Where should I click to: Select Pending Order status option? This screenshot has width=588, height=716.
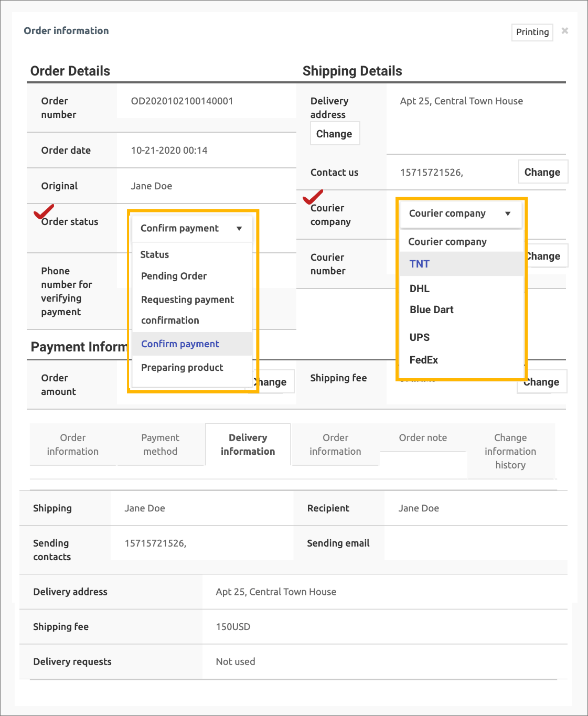(x=174, y=276)
